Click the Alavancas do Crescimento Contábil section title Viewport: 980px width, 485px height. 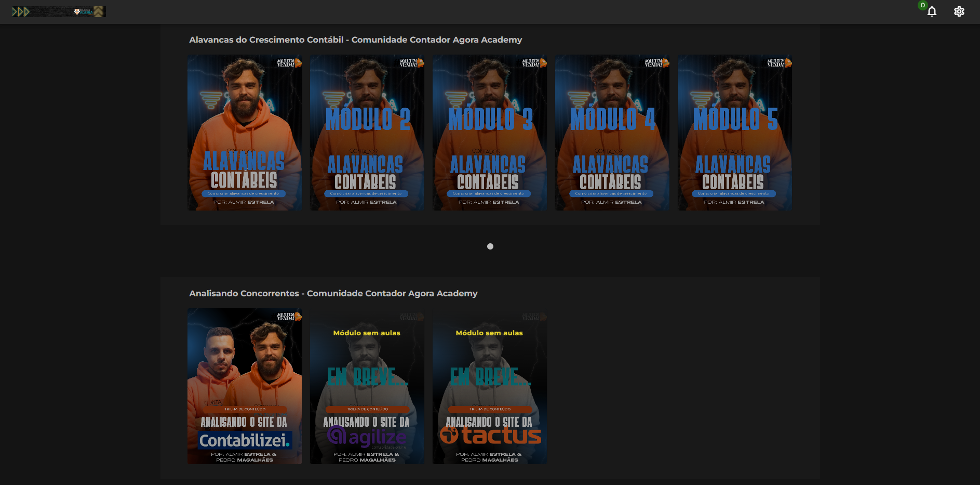pyautogui.click(x=356, y=40)
